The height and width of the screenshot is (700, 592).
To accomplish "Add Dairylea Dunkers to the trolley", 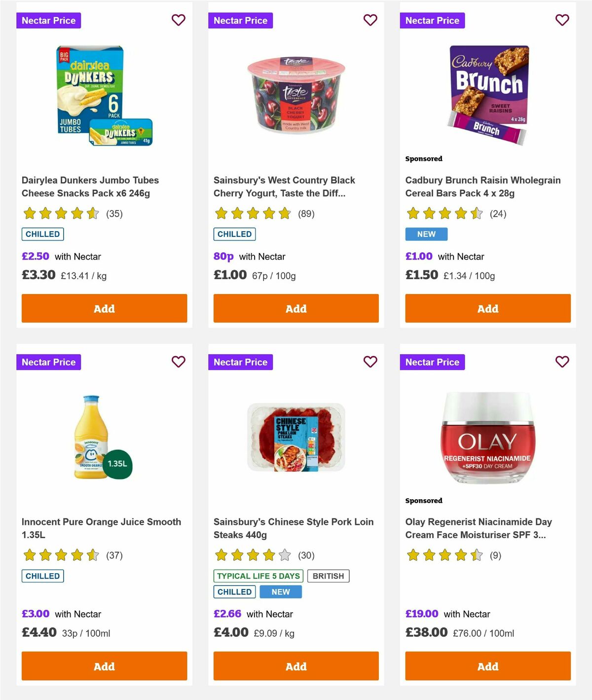I will point(104,308).
